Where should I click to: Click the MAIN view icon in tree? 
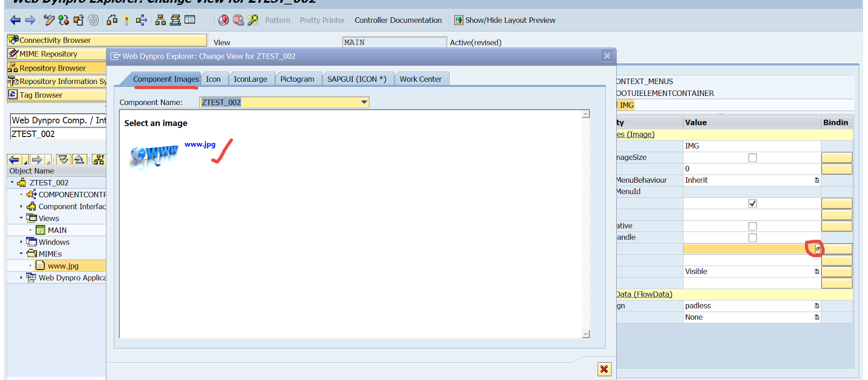(40, 230)
